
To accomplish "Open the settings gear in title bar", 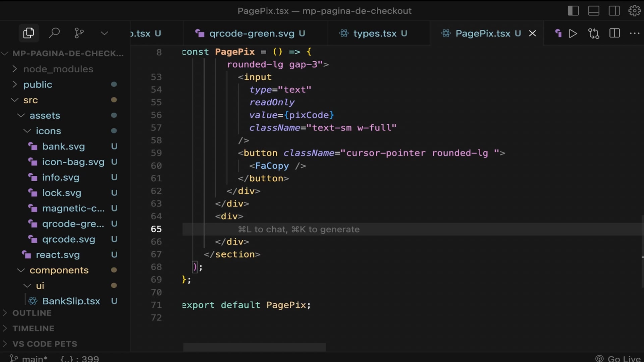I will coord(634,11).
